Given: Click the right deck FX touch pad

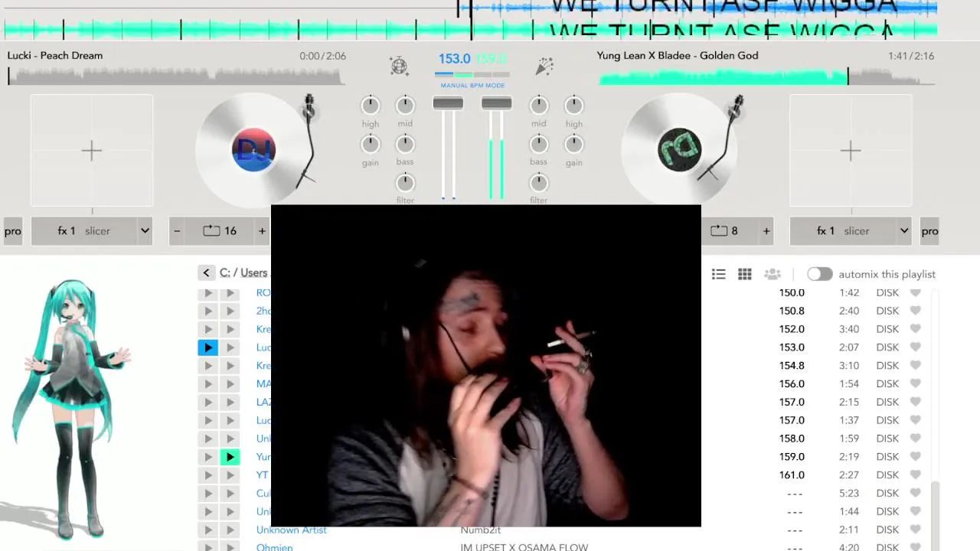Looking at the screenshot, I should 851,150.
